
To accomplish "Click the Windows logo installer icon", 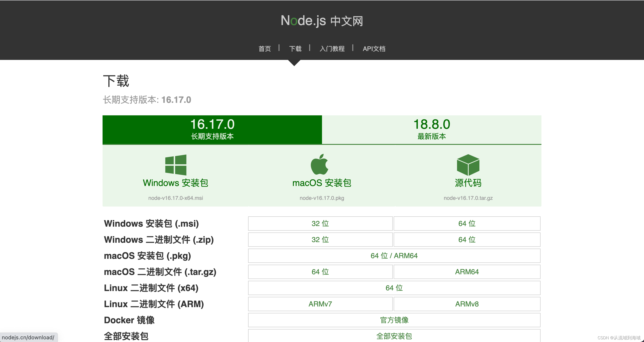I will (176, 165).
